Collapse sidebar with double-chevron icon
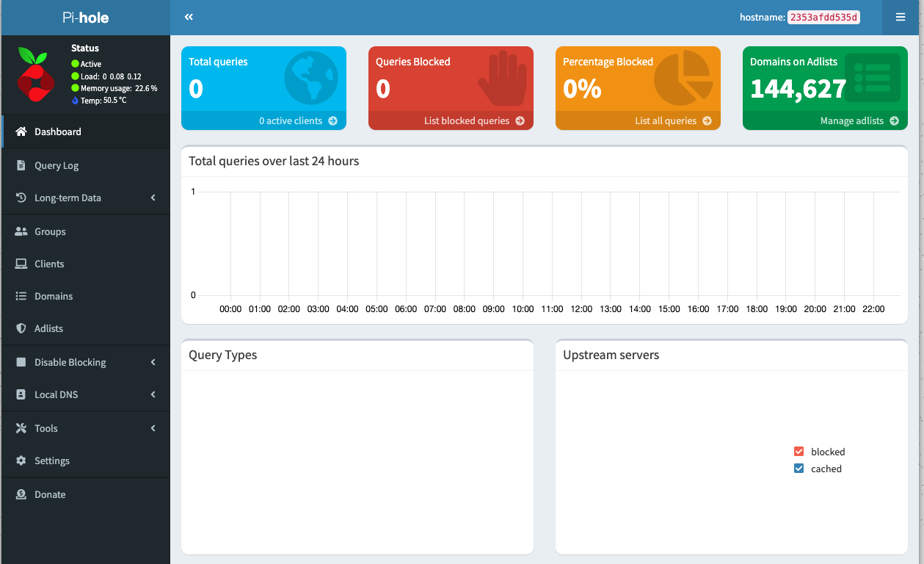This screenshot has width=924, height=564. [189, 17]
